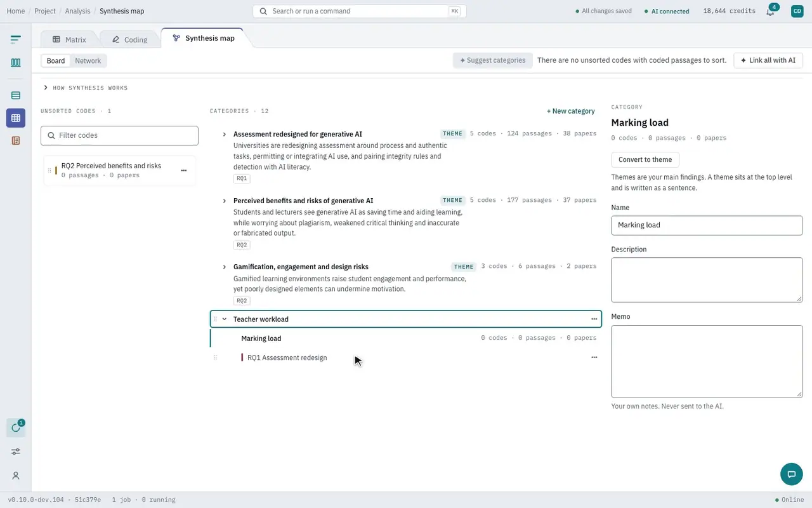Open the chat support bubble
The width and height of the screenshot is (812, 508).
tap(791, 474)
